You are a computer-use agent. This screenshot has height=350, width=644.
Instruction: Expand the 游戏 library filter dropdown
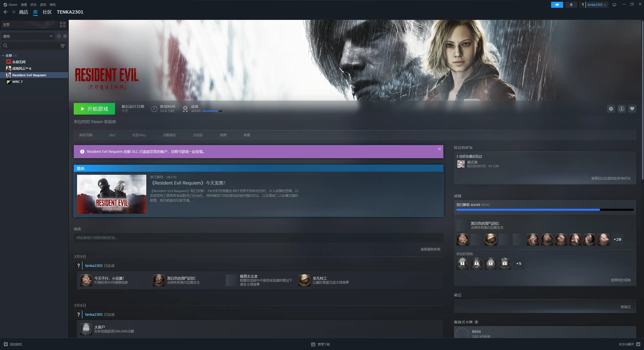coord(28,36)
